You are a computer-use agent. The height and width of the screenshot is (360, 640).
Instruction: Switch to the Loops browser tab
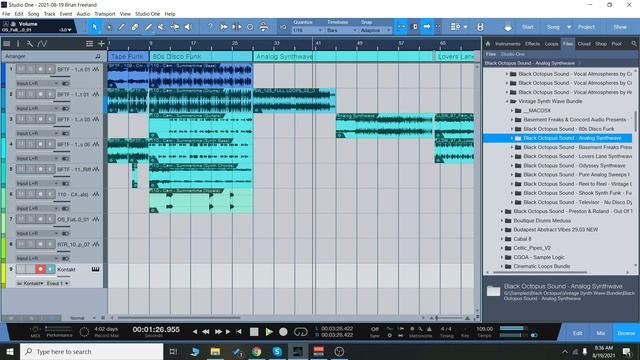pyautogui.click(x=551, y=44)
